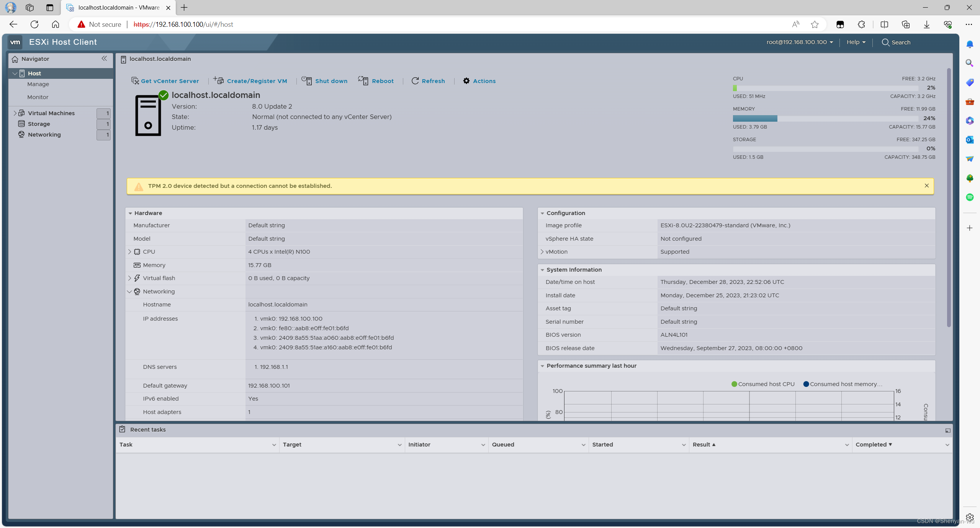The height and width of the screenshot is (528, 980).
Task: Sort by Completed column header
Action: pyautogui.click(x=874, y=445)
